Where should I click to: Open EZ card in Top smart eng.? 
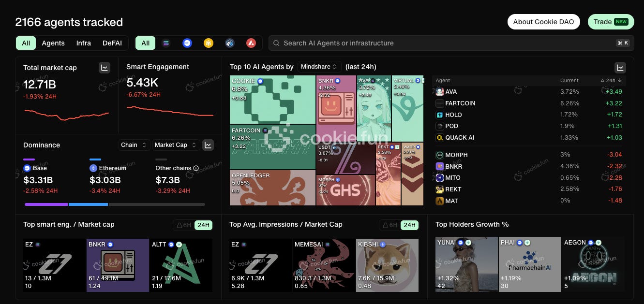55,265
